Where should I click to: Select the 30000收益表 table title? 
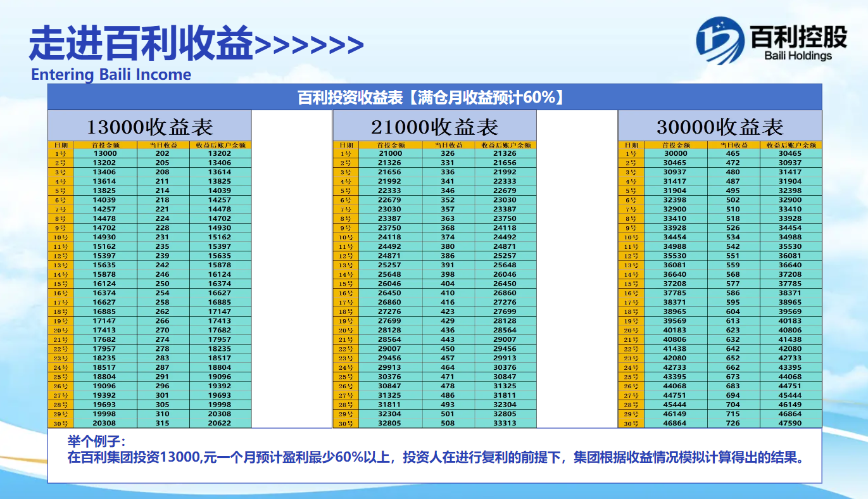point(720,127)
